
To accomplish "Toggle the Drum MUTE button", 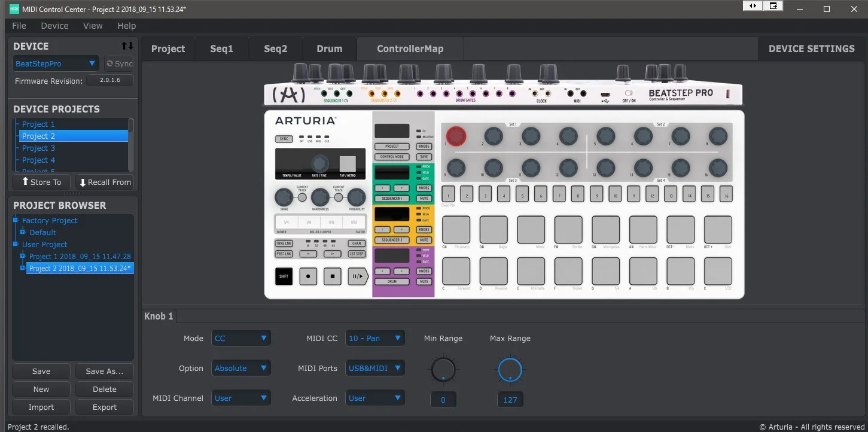I will (424, 281).
